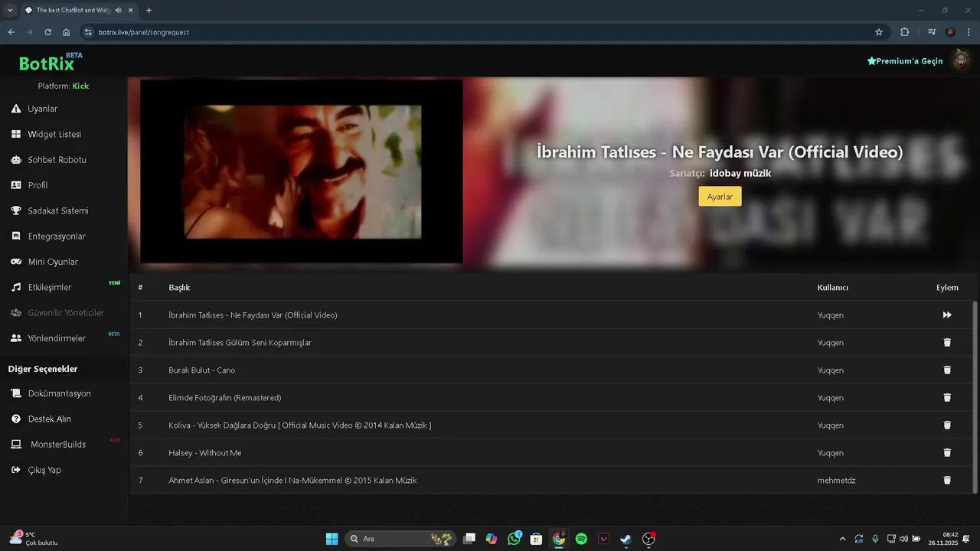Click the playing video thumbnail

pos(302,171)
